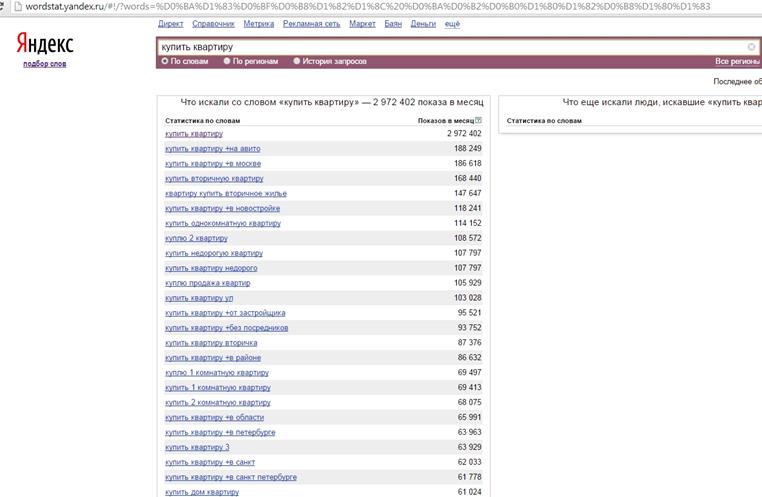The height and width of the screenshot is (497, 762).
Task: Open the куплю 2 квартиру link
Action: coord(196,238)
